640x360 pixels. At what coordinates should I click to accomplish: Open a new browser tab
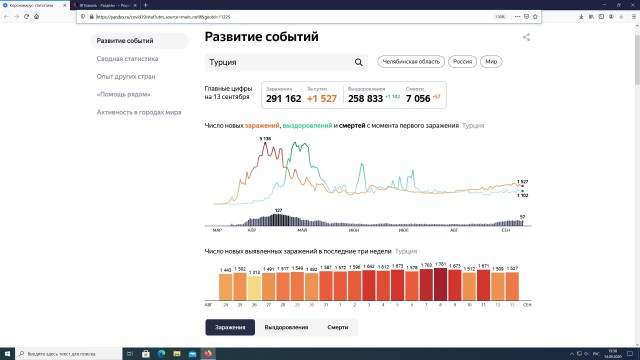pos(145,5)
